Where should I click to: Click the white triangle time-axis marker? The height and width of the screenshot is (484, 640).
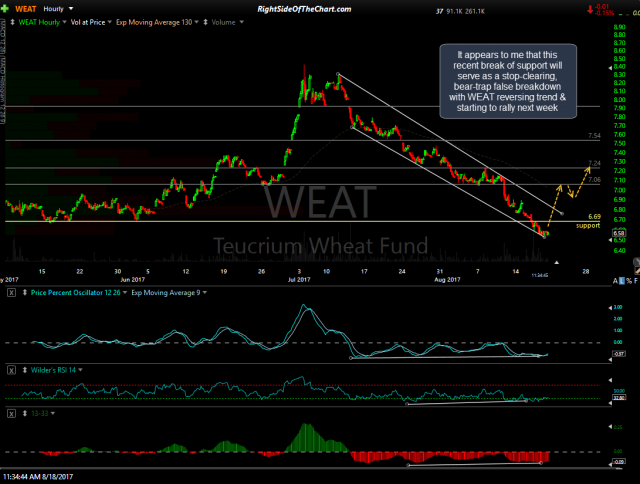pos(556,262)
